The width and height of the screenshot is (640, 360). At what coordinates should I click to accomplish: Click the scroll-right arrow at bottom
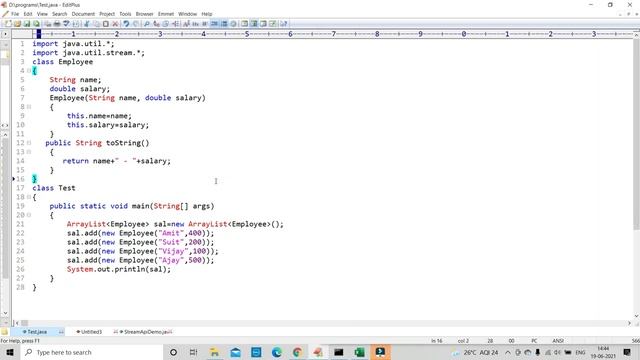629,323
